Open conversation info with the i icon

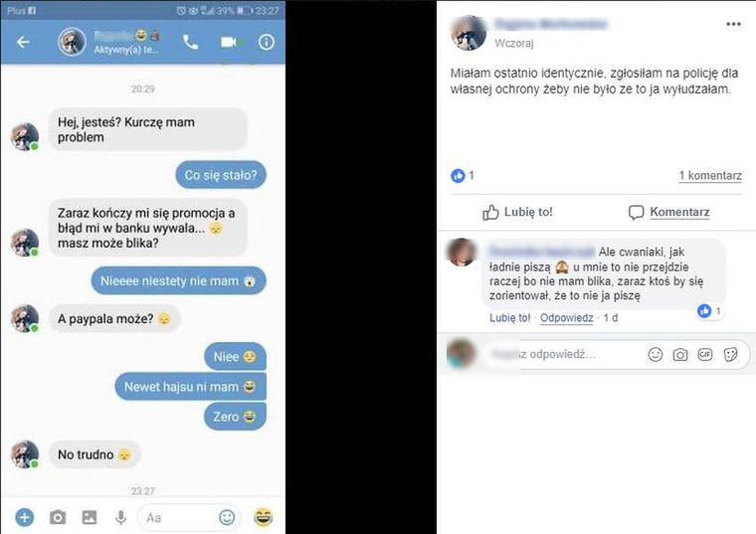[x=267, y=43]
